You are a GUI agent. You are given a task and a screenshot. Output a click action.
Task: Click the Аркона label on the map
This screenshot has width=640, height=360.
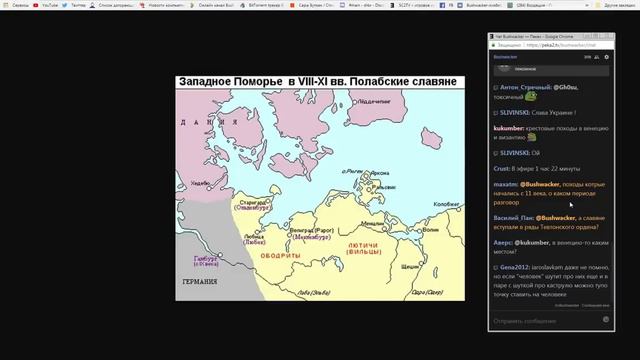(x=380, y=173)
